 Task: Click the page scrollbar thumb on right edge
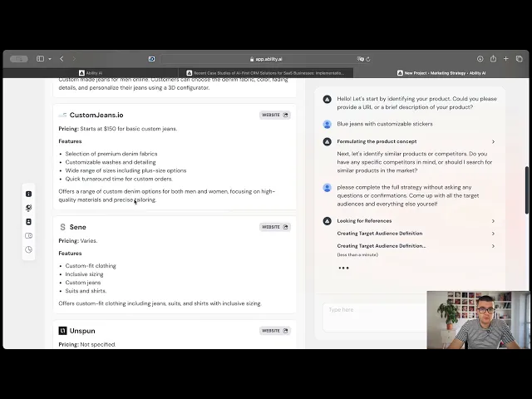click(x=527, y=190)
